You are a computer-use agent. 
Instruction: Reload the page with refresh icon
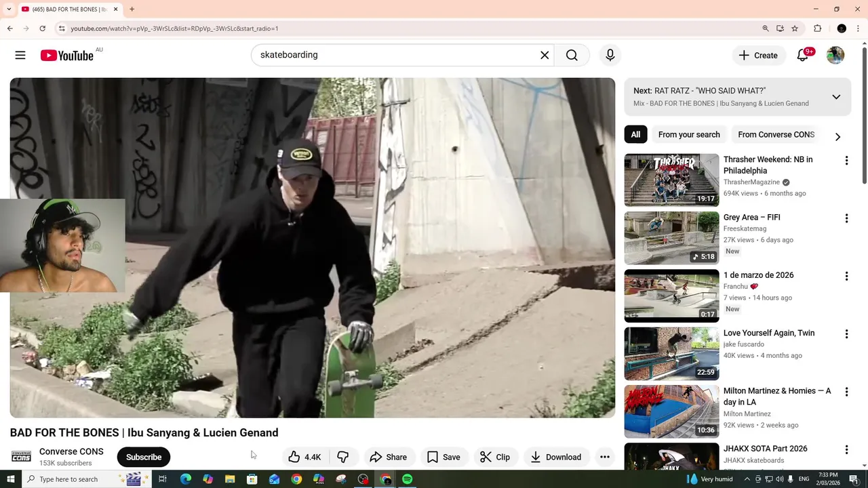click(42, 28)
